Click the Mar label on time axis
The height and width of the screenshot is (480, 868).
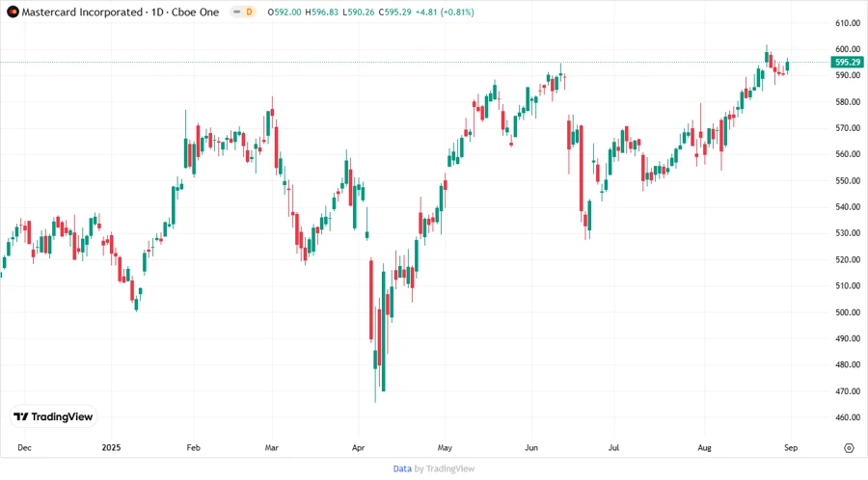pos(271,448)
